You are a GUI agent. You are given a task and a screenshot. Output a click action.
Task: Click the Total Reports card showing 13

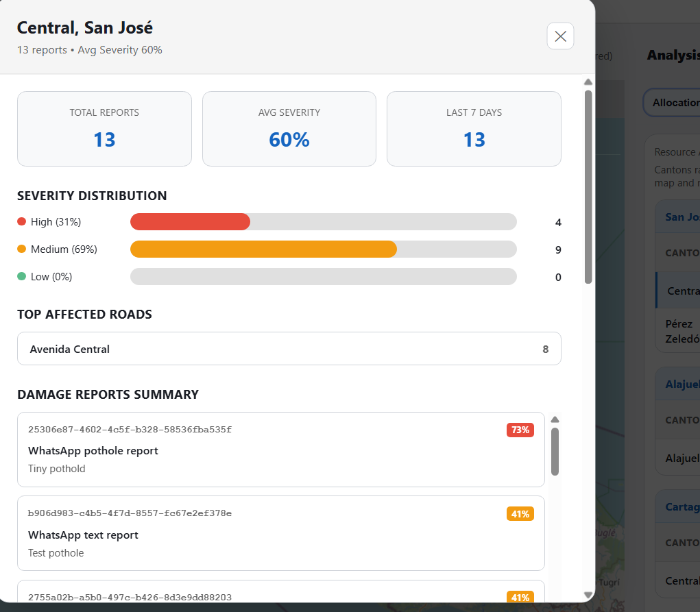point(104,129)
